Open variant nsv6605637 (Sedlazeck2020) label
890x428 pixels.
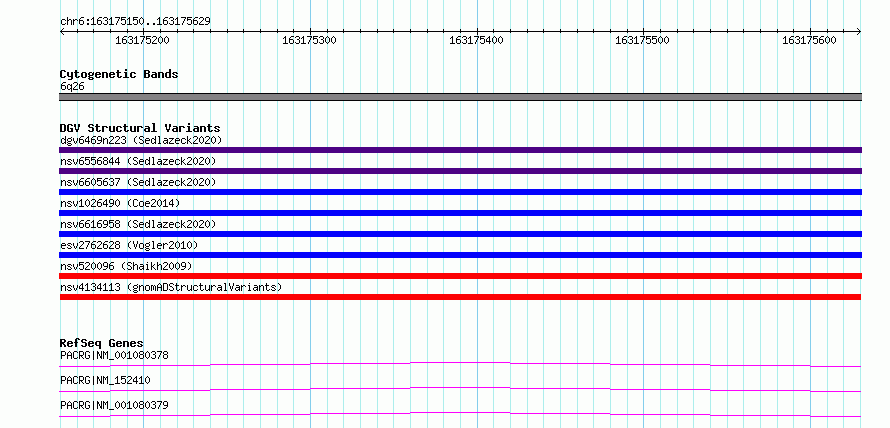(x=138, y=182)
